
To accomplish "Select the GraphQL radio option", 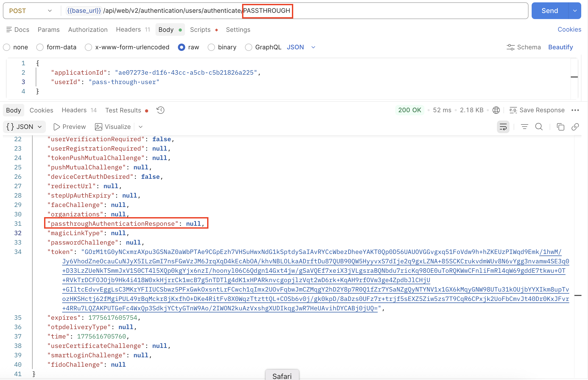I will [x=249, y=47].
